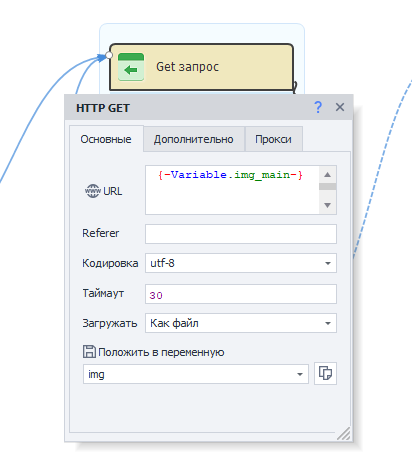The height and width of the screenshot is (452, 412).
Task: Select the Основные tab
Action: click(x=106, y=139)
